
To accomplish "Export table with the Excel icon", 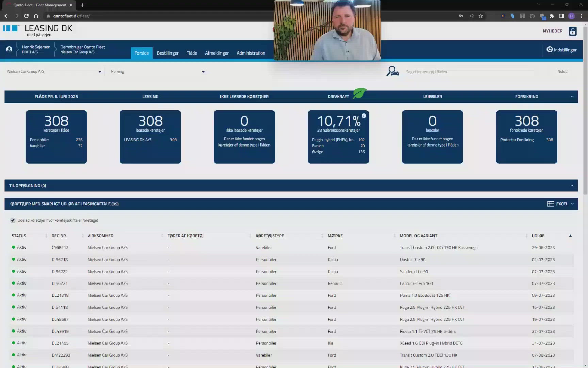I will [550, 204].
